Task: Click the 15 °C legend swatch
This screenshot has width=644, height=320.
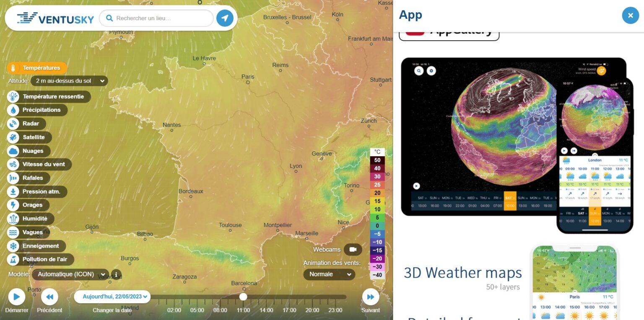Action: (377, 201)
